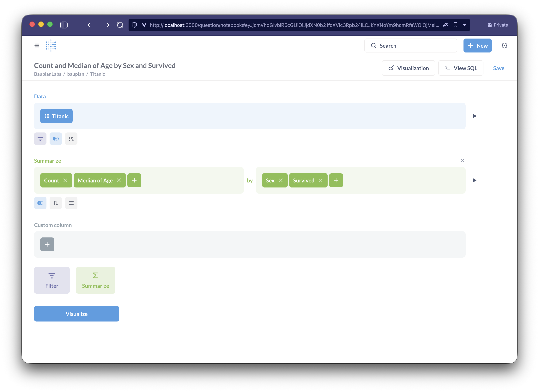Open the hamburger sidebar menu

coord(37,46)
